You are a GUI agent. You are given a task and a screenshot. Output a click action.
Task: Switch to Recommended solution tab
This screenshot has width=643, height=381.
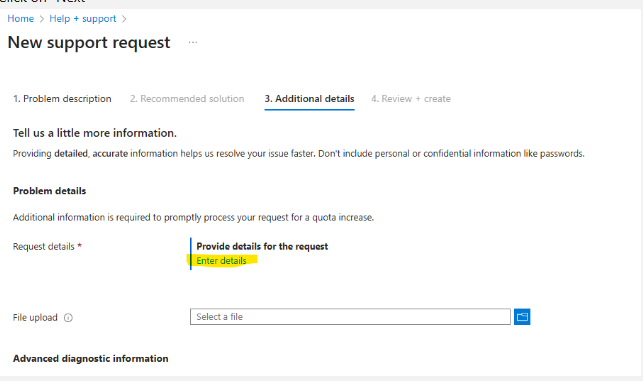click(x=187, y=98)
